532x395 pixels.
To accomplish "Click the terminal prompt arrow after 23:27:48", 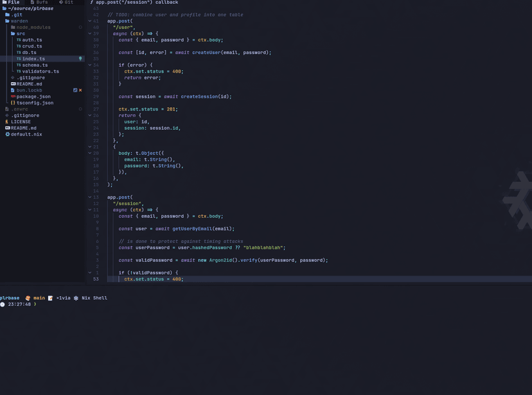I will (35, 304).
